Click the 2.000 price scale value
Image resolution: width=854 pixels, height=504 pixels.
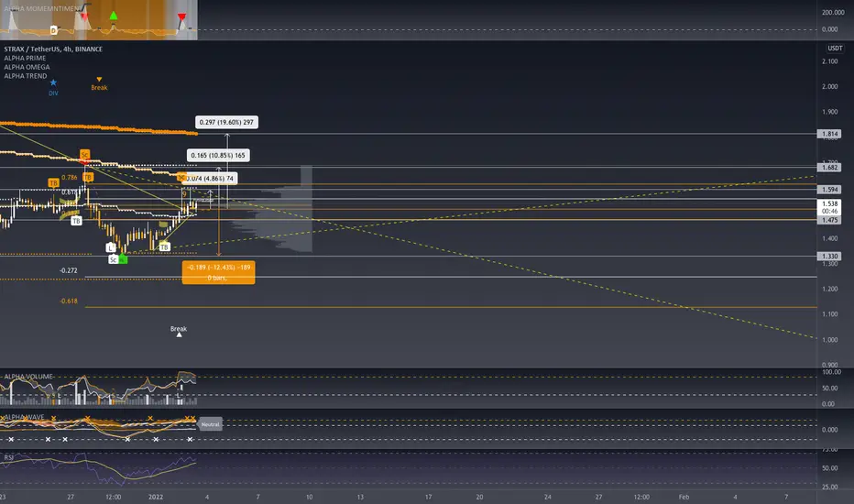click(830, 87)
